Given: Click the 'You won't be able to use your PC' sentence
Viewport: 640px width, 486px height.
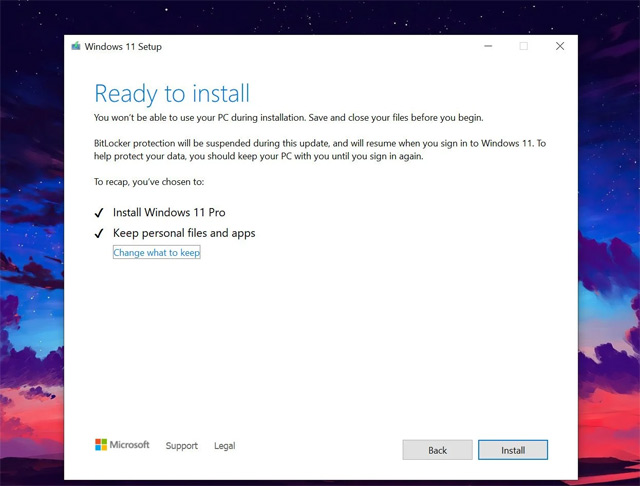Looking at the screenshot, I should (x=289, y=118).
